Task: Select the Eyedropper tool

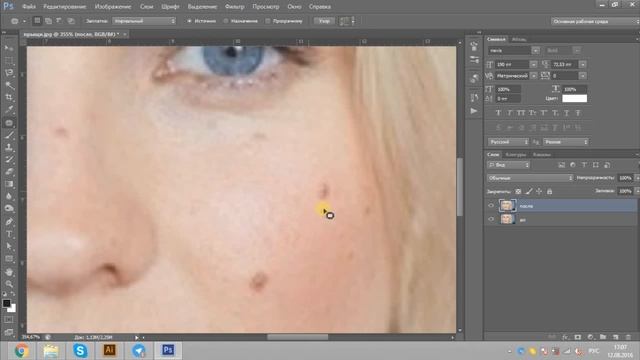Action: [9, 110]
